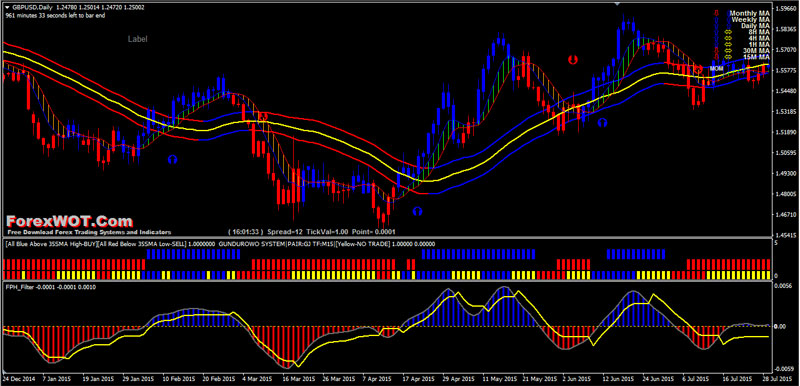The image size is (800, 386).
Task: Click the chart shift triangle marker on top edge
Action: [618, 4]
